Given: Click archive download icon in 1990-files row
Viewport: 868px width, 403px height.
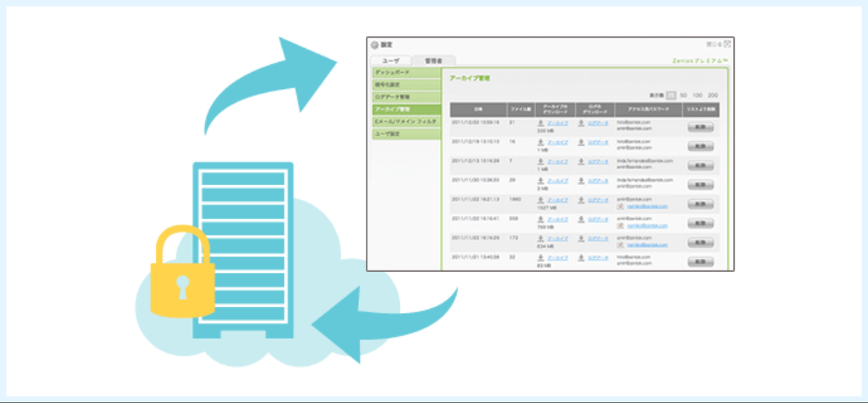Looking at the screenshot, I should pos(541,200).
